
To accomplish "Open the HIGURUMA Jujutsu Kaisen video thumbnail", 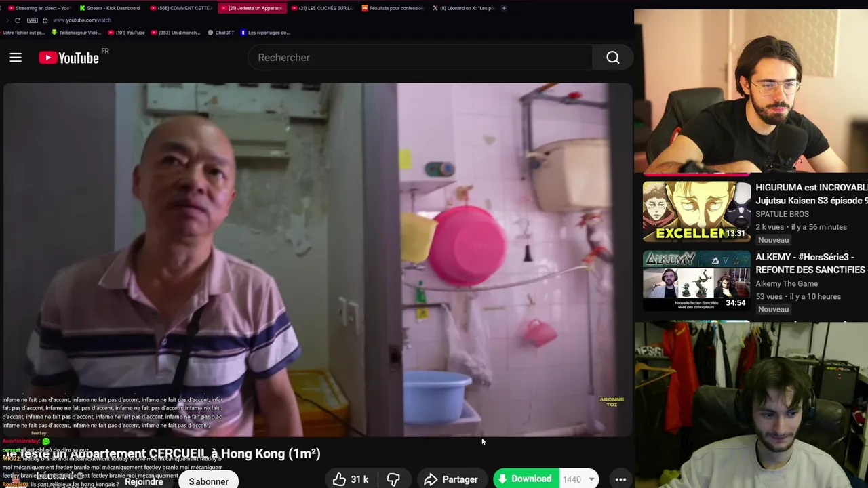I will coord(696,211).
